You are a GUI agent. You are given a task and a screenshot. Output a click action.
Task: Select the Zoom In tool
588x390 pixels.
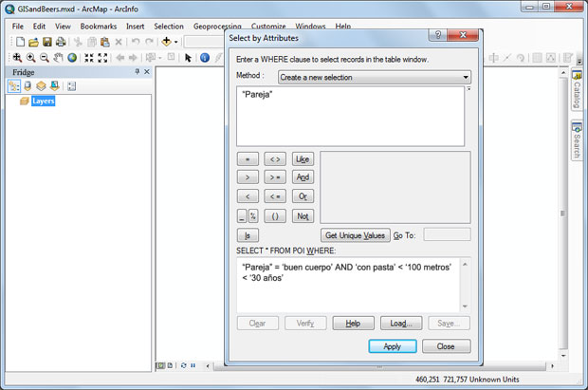point(30,58)
